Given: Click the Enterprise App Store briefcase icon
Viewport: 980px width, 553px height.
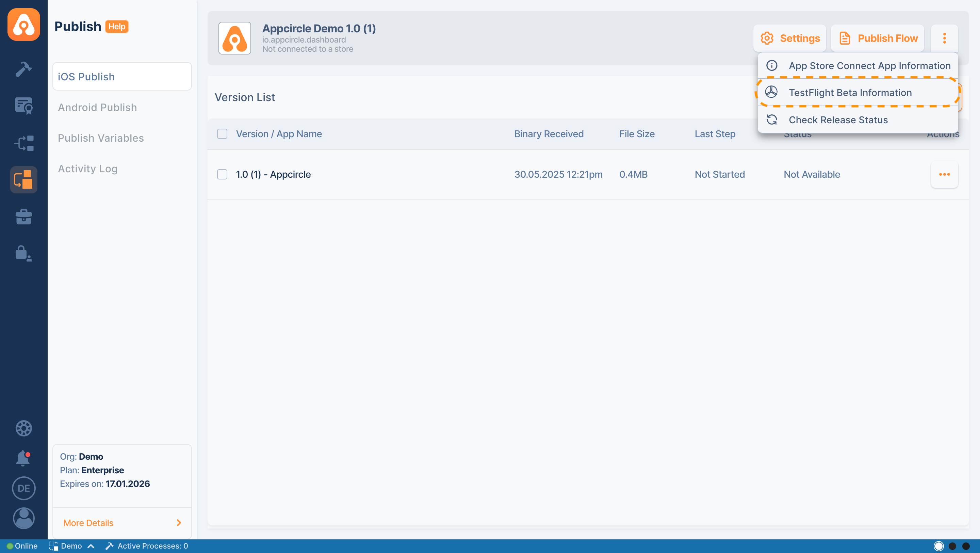Looking at the screenshot, I should tap(23, 217).
